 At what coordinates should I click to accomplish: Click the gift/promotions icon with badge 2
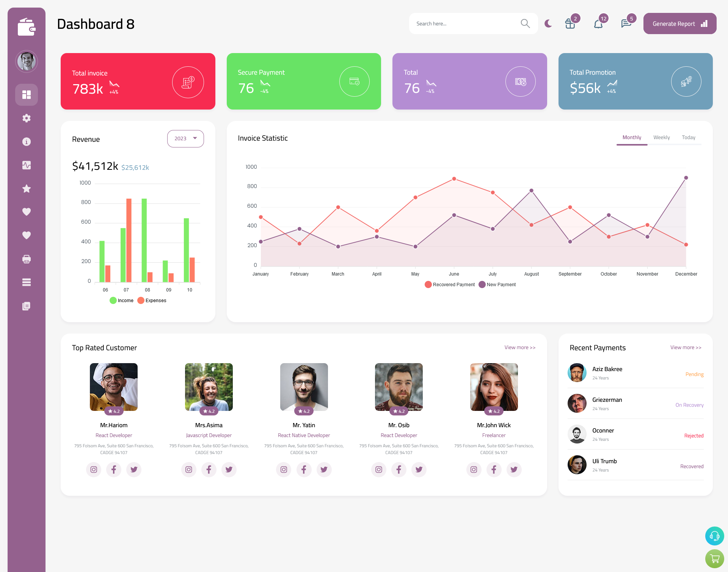(570, 24)
